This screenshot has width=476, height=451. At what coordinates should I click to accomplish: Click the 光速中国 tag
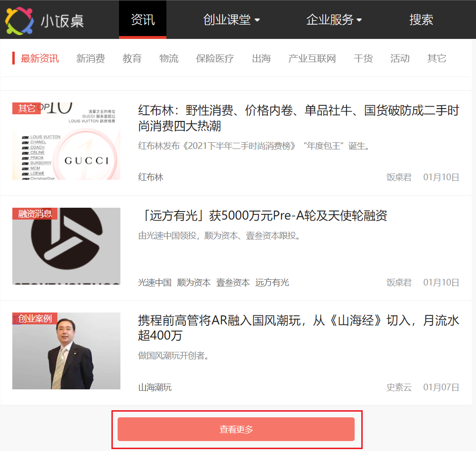click(155, 283)
